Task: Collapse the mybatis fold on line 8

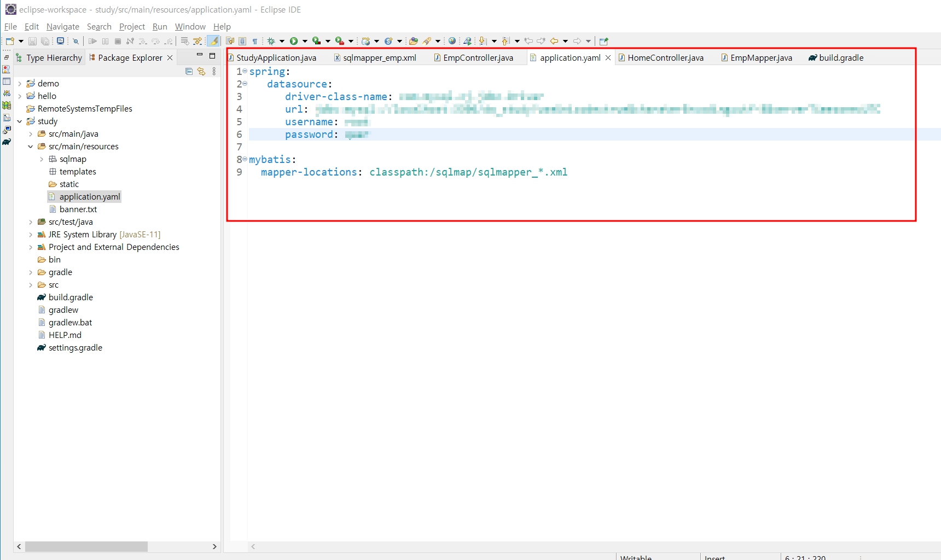Action: (245, 159)
